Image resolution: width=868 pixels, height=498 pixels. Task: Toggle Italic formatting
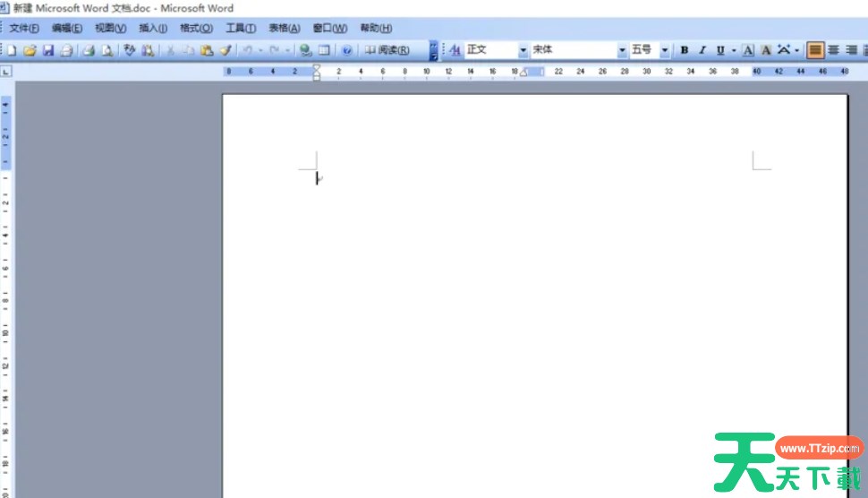point(702,50)
